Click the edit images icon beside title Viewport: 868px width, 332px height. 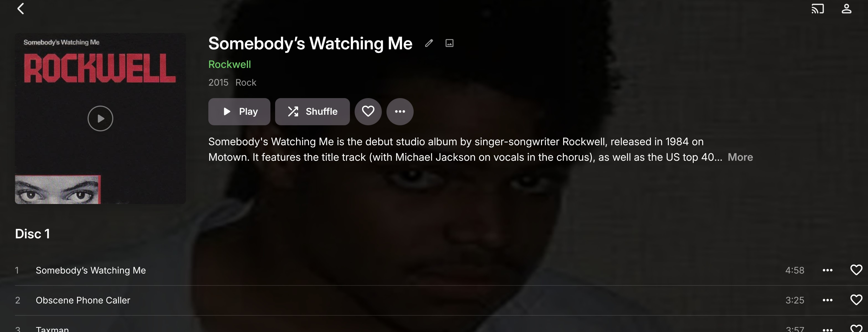(x=449, y=43)
